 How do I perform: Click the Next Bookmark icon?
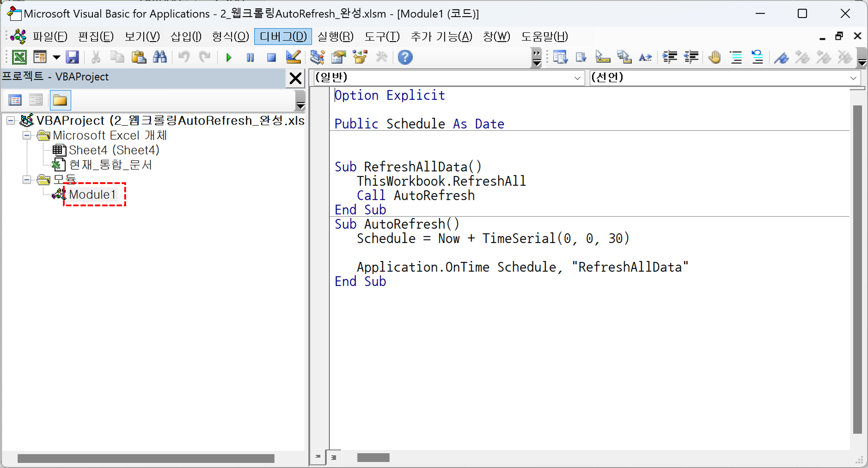(802, 57)
